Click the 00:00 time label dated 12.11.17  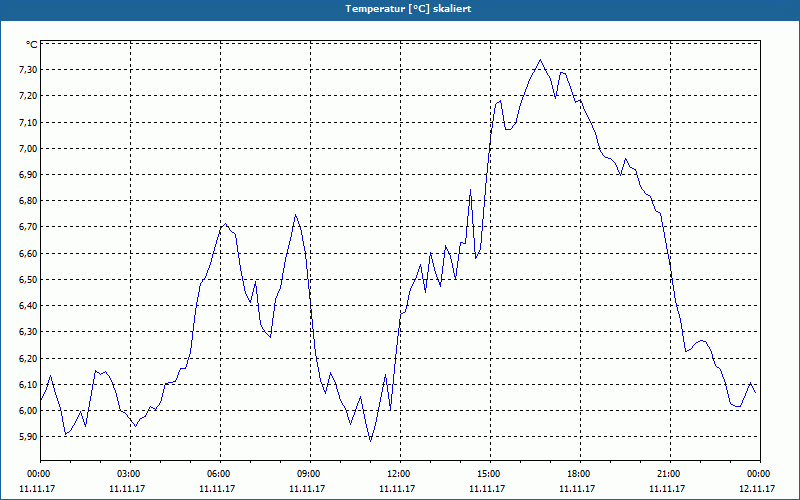coord(760,474)
